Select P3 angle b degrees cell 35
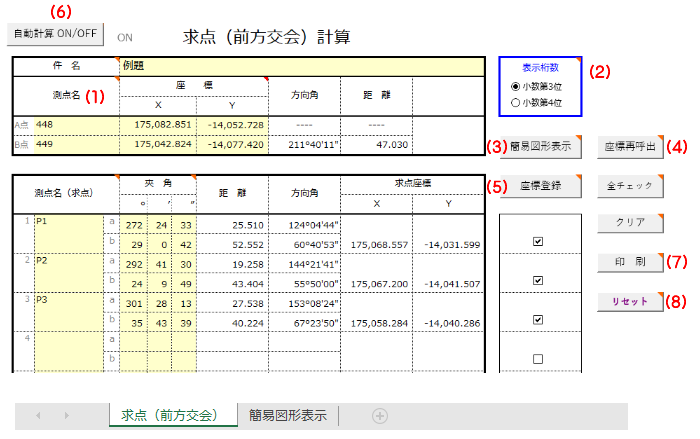The width and height of the screenshot is (700, 439). 133,323
